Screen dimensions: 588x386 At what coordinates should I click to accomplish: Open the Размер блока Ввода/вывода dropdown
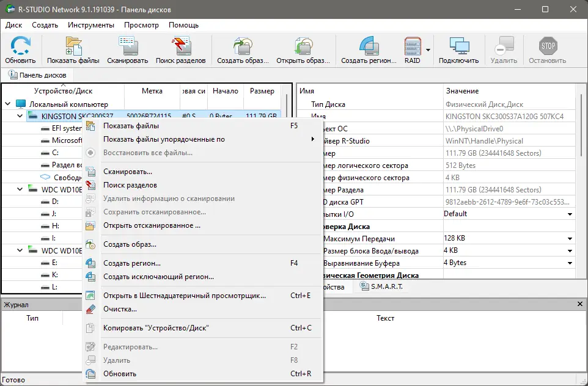point(570,250)
